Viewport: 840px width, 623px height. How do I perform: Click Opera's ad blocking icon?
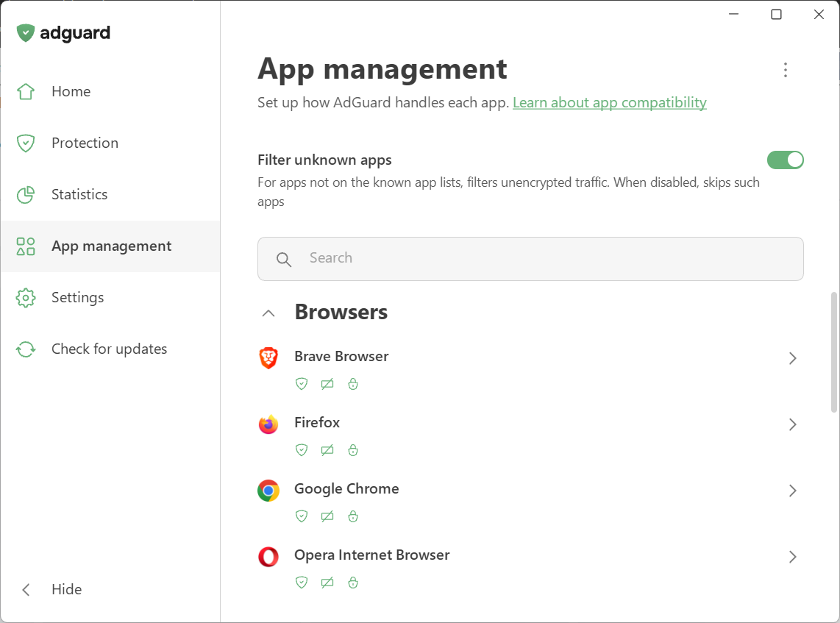(x=327, y=583)
